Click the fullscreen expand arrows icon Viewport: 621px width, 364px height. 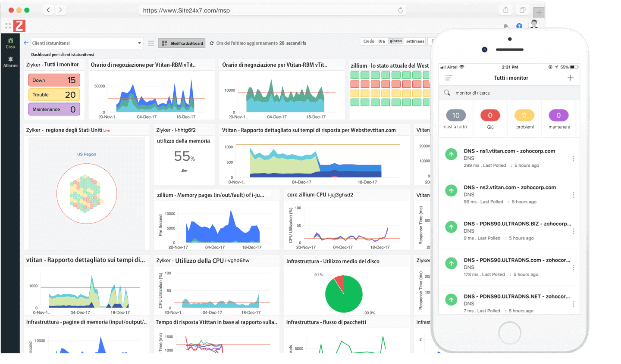coord(8,26)
